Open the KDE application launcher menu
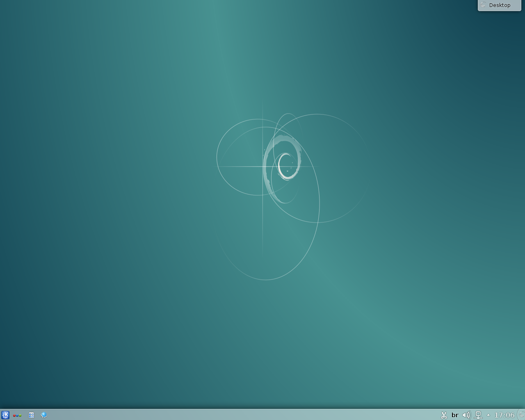Screen dimensions: 525x420 tap(5, 415)
